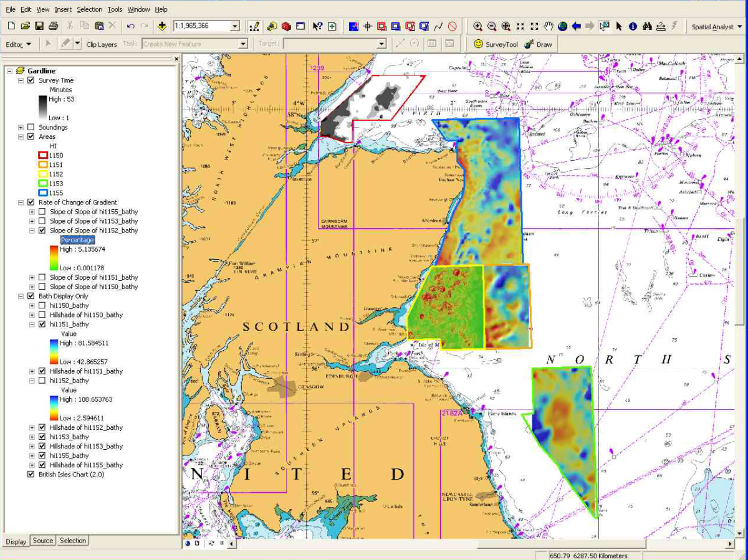Launch ArcToolbox red toolbox icon
The height and width of the screenshot is (560, 748).
286,26
